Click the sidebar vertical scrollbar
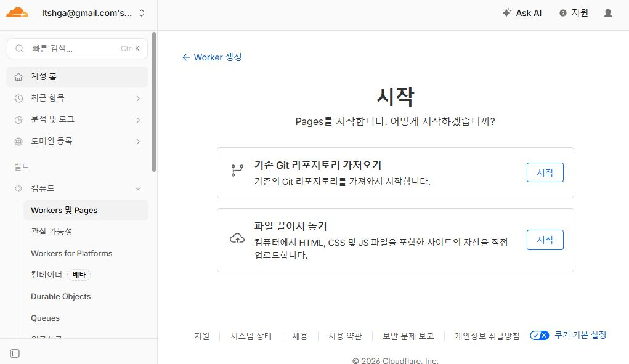 (154, 102)
